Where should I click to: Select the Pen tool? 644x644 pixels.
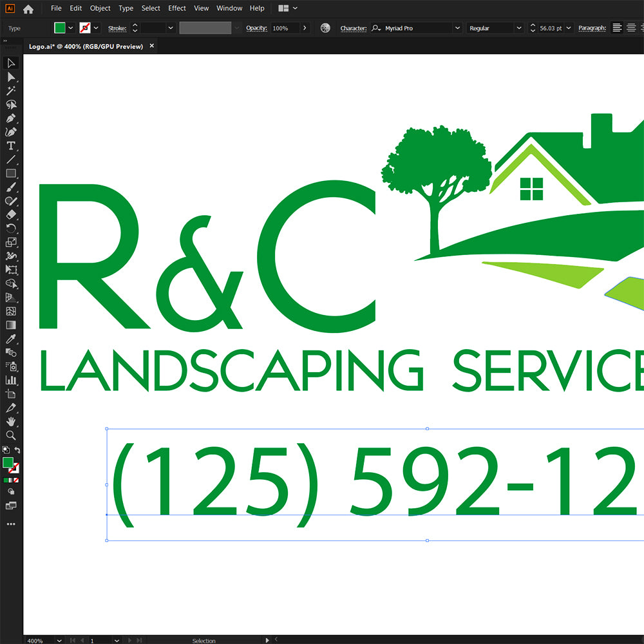coord(11,118)
